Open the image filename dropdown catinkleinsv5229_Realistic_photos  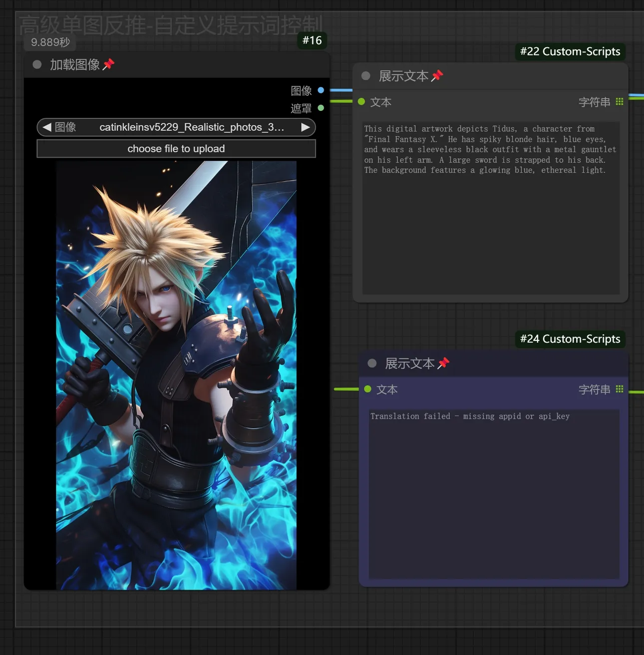click(176, 127)
